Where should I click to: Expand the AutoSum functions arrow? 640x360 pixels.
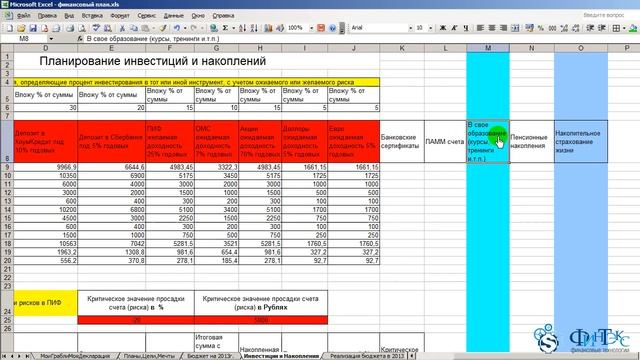coord(233,28)
